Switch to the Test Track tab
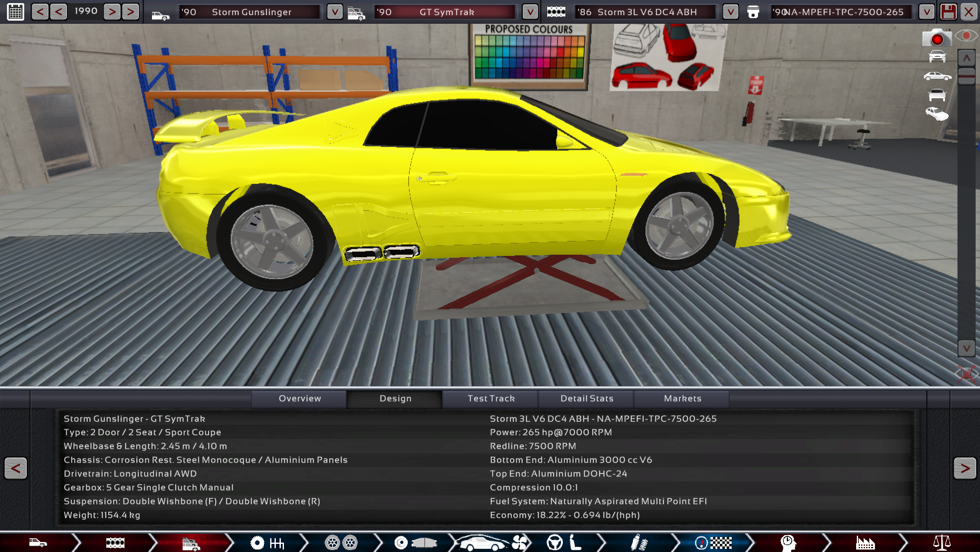Viewport: 980px width, 552px height. (x=491, y=399)
